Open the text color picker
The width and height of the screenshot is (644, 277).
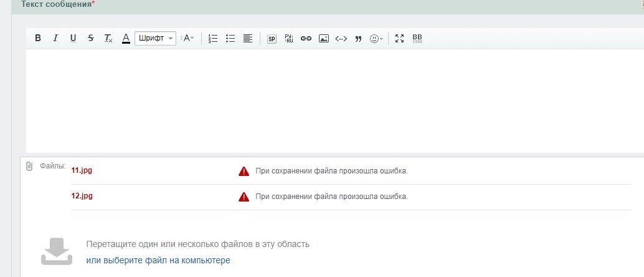126,38
